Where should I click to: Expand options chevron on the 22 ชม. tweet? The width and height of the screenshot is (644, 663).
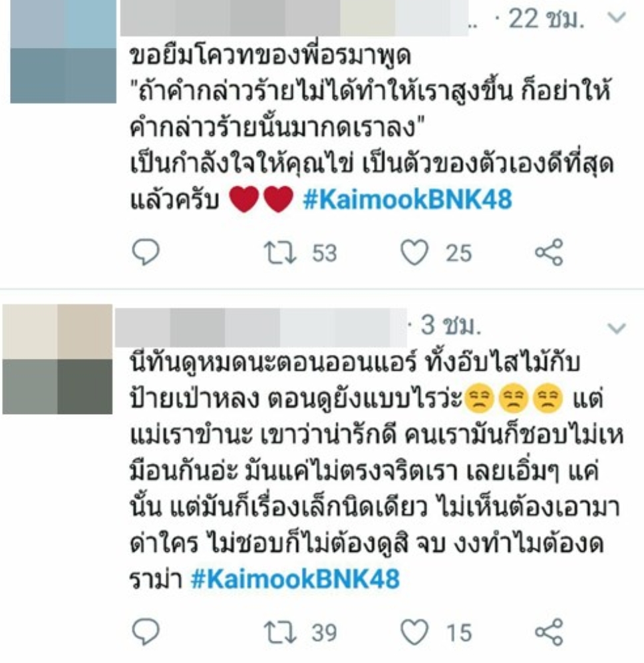pos(616,17)
